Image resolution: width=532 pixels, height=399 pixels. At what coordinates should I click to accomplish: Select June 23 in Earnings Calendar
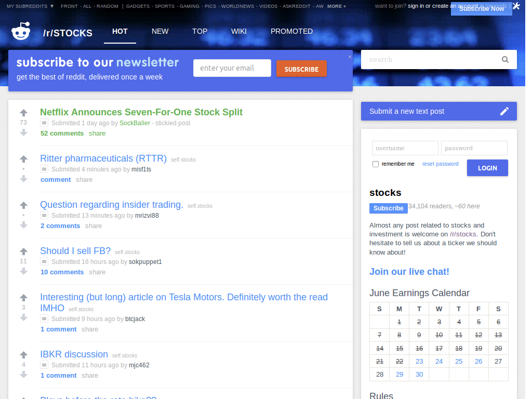(419, 362)
